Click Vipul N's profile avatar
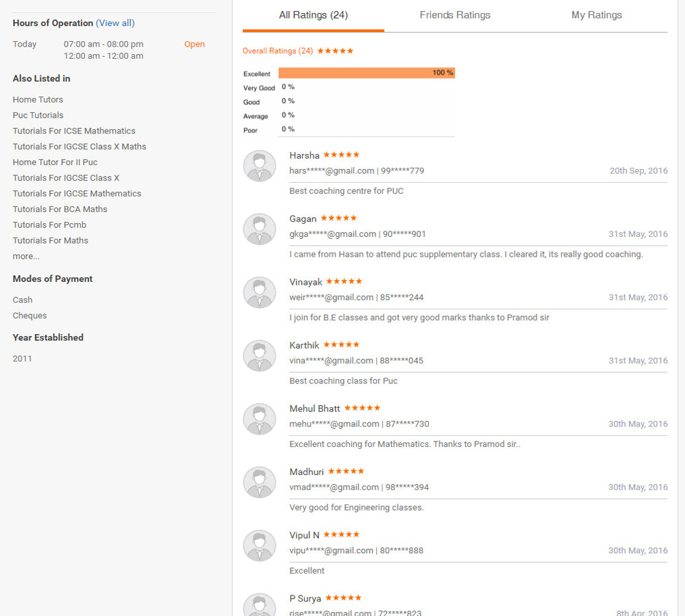Screen dimensions: 685x616 coord(260,546)
